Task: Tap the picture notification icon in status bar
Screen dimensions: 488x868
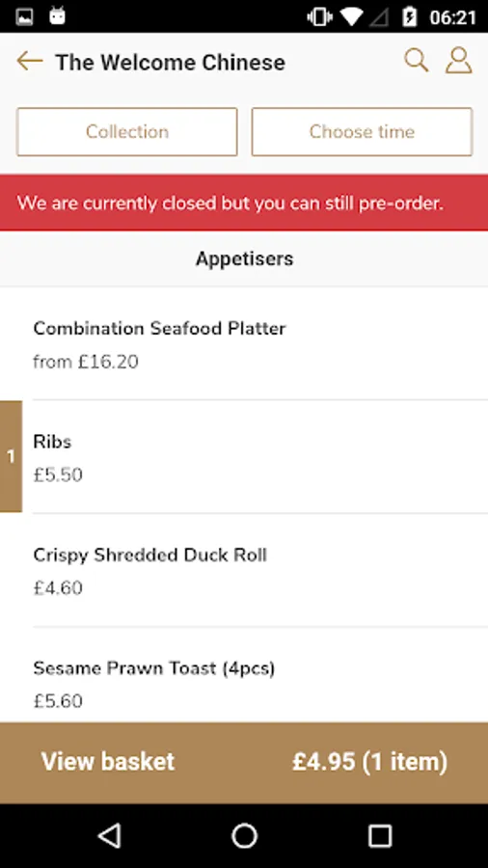Action: click(24, 17)
